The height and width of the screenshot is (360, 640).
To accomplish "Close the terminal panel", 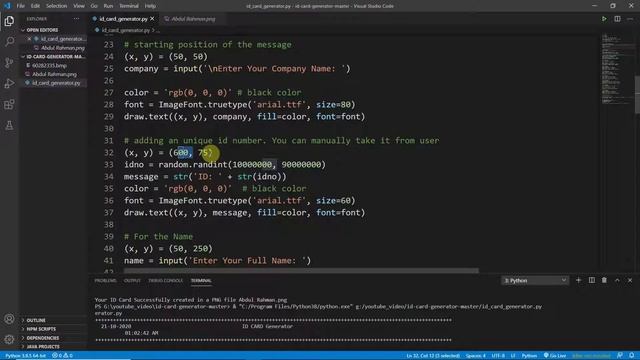I will pos(630,280).
